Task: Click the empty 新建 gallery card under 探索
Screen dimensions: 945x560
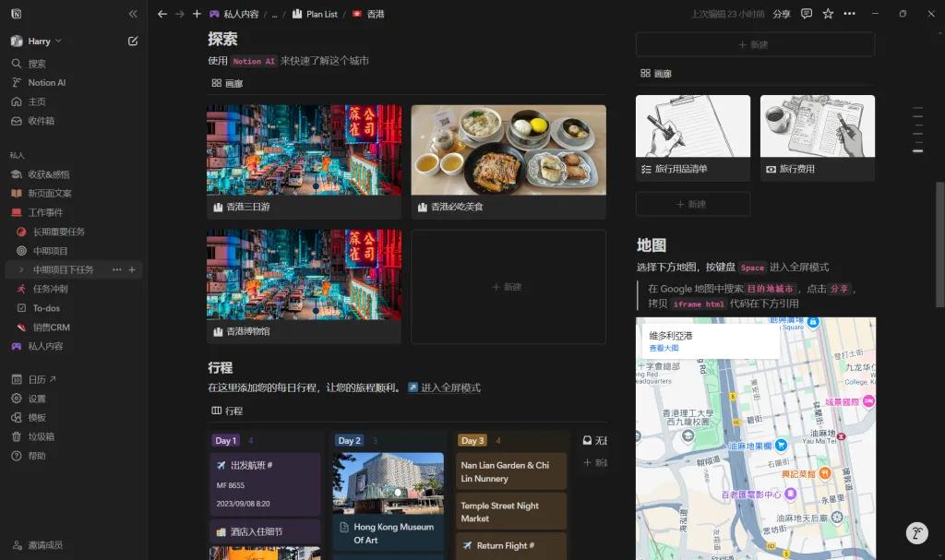Action: pos(508,287)
